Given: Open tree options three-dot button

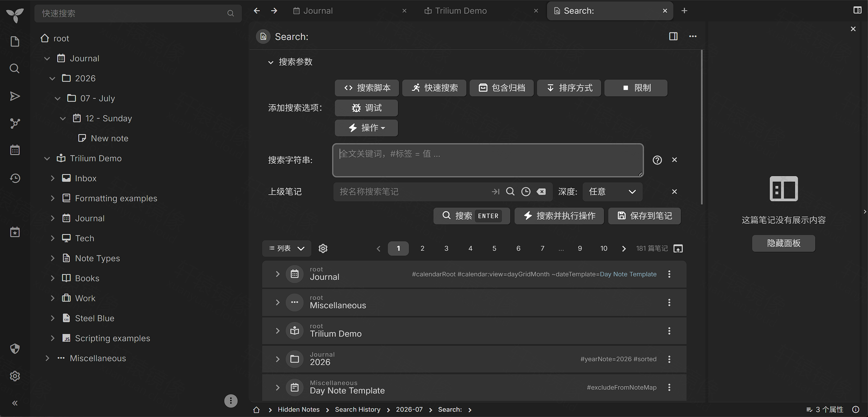Looking at the screenshot, I should [x=231, y=401].
